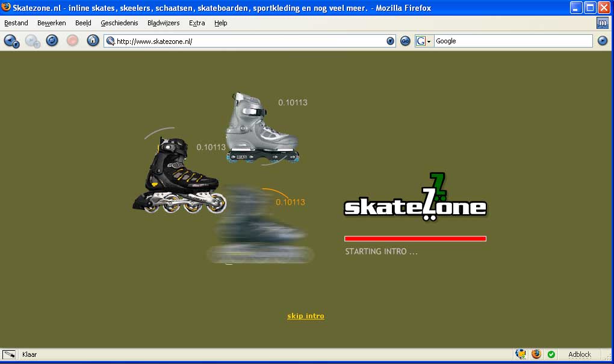Click the Adblock status bar button
This screenshot has width=614, height=364.
[x=580, y=354]
